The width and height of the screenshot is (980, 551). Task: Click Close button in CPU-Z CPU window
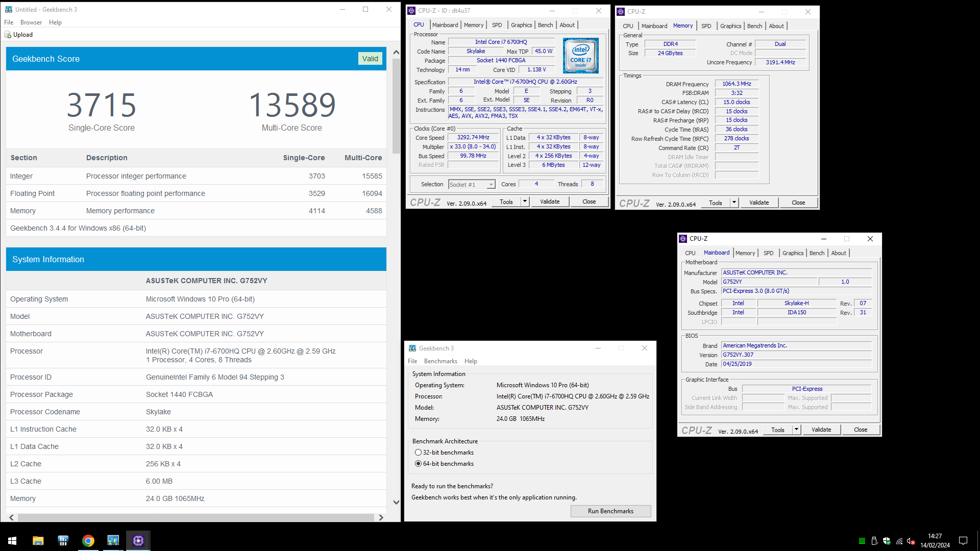pyautogui.click(x=589, y=202)
